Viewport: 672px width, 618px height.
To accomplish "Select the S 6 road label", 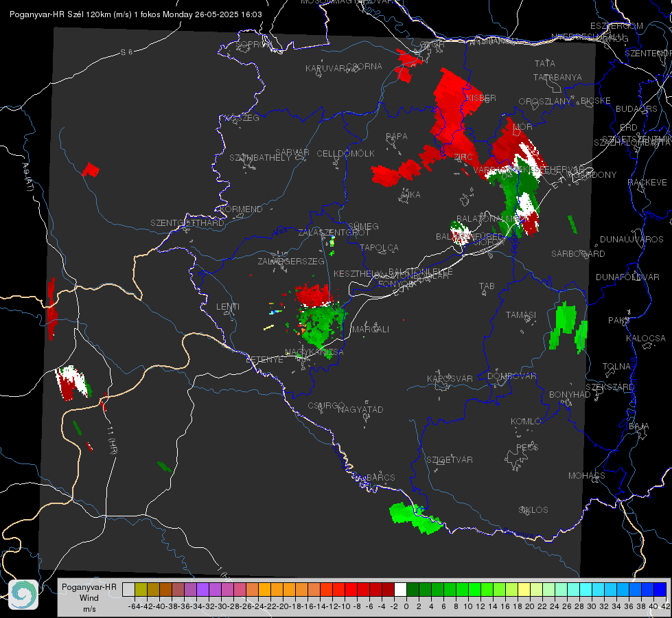I will [126, 52].
